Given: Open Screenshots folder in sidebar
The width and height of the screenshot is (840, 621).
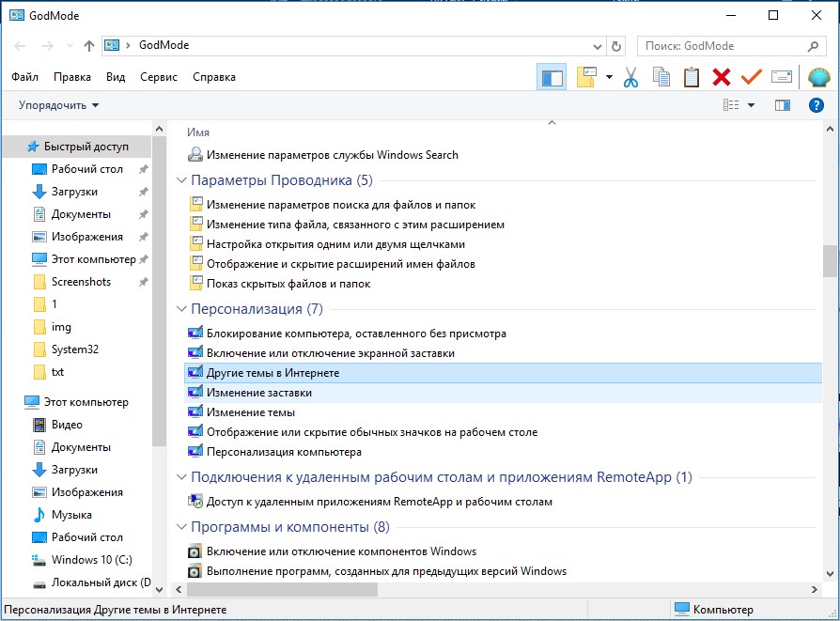Looking at the screenshot, I should tap(81, 282).
